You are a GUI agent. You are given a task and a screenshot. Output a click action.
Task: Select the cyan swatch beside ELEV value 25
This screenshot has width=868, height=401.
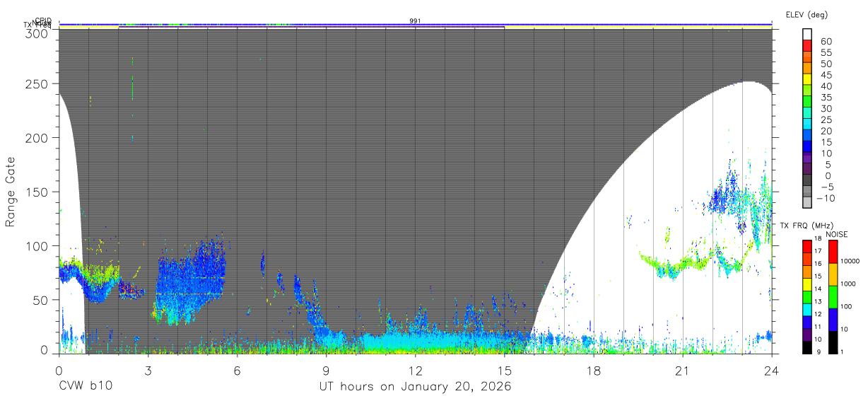807,124
